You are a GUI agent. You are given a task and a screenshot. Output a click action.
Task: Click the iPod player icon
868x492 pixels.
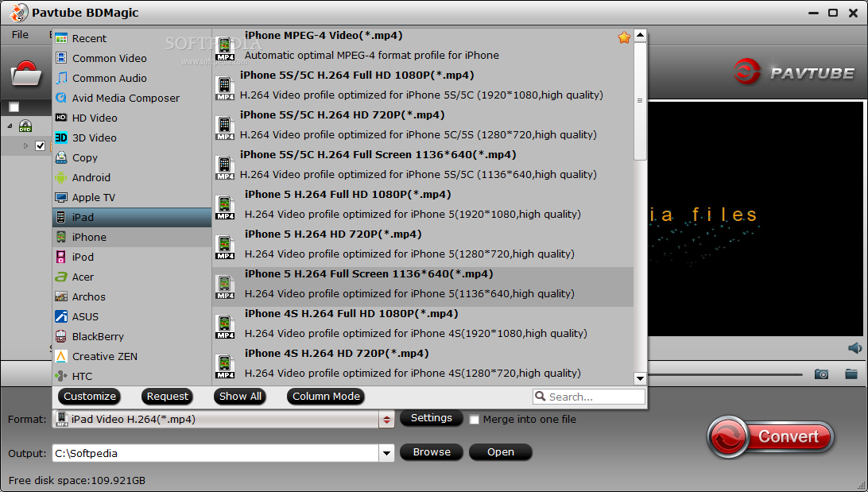coord(61,257)
